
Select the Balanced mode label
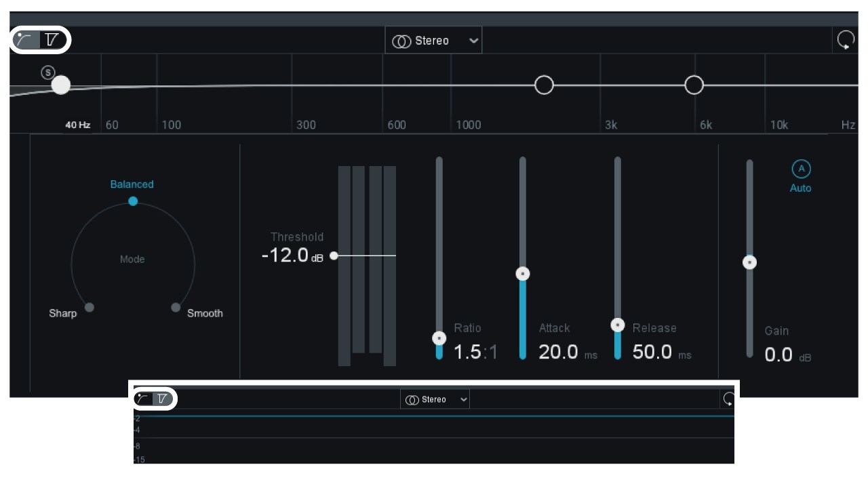pos(132,184)
